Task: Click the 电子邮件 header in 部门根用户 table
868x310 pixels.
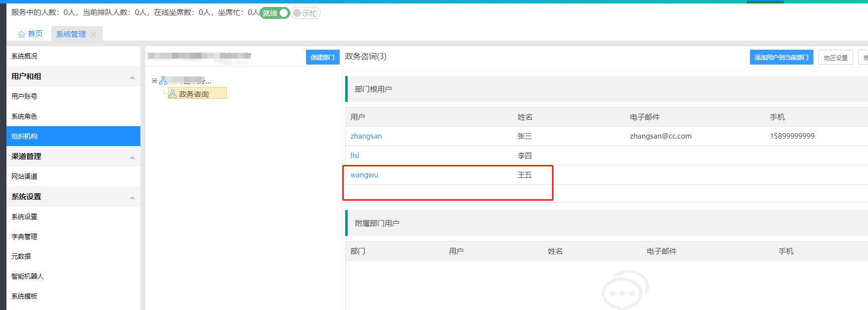Action: coord(645,117)
